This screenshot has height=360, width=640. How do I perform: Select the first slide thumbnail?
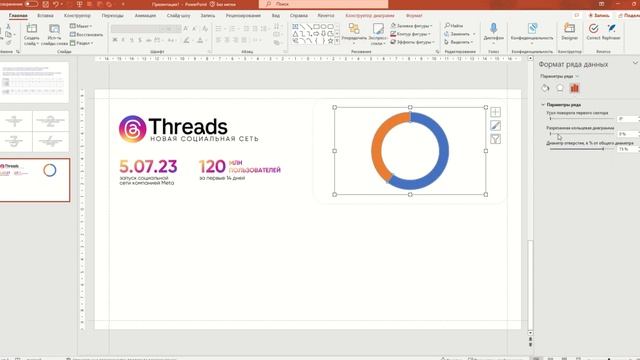[x=34, y=82]
